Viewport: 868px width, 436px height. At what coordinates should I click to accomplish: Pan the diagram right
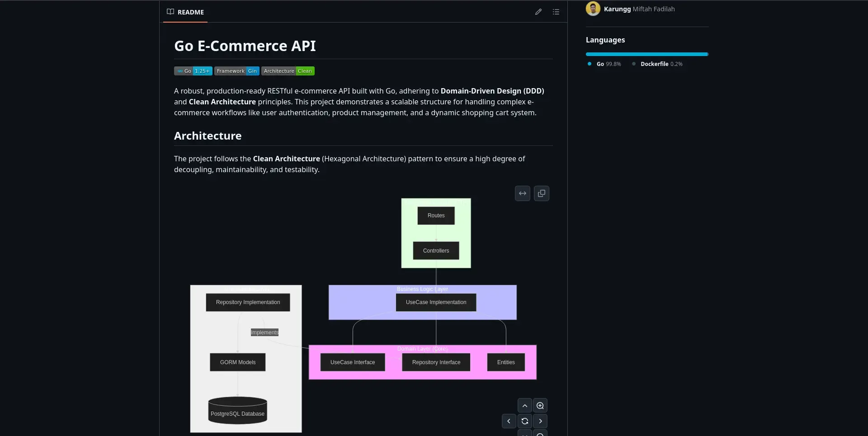(x=540, y=421)
